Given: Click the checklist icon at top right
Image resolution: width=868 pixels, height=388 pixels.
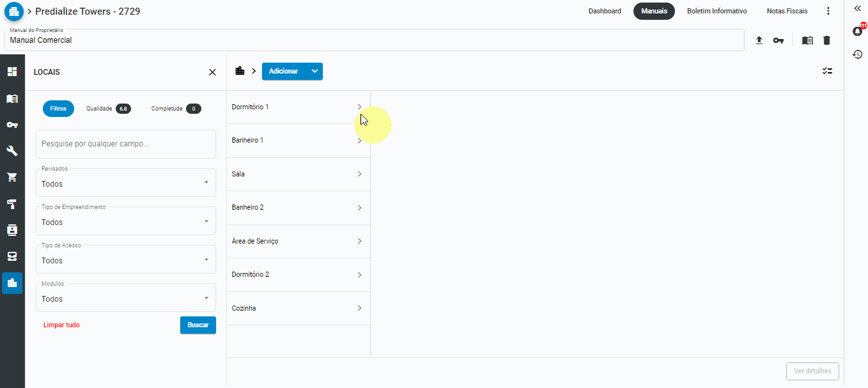Looking at the screenshot, I should (x=827, y=71).
